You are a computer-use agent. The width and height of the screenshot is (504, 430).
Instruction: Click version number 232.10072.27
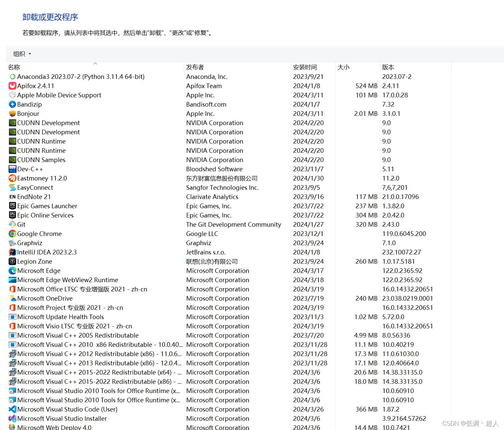402,252
